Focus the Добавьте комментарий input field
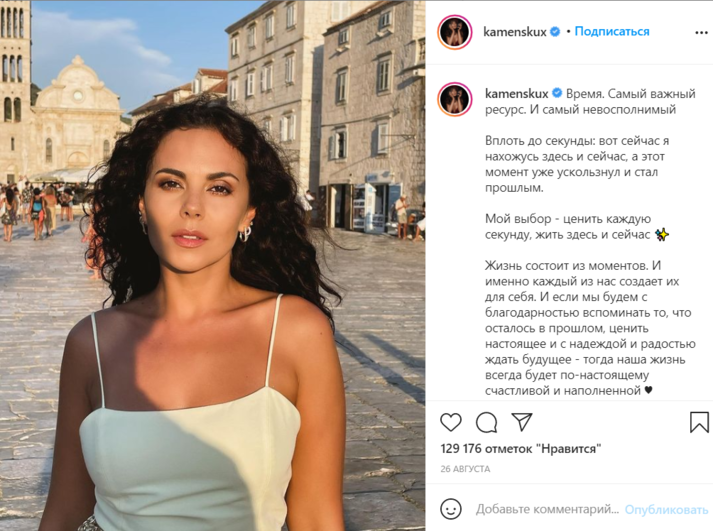 (x=547, y=509)
